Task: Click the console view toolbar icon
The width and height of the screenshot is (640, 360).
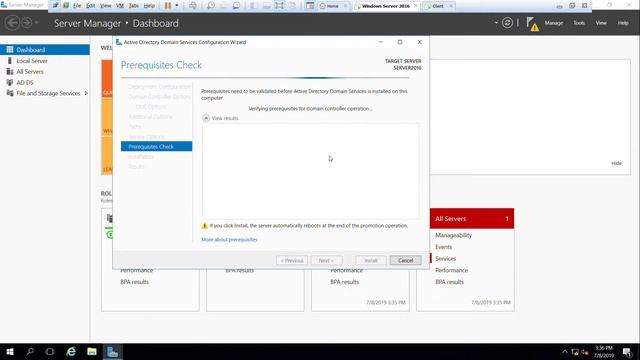Action: [310, 6]
